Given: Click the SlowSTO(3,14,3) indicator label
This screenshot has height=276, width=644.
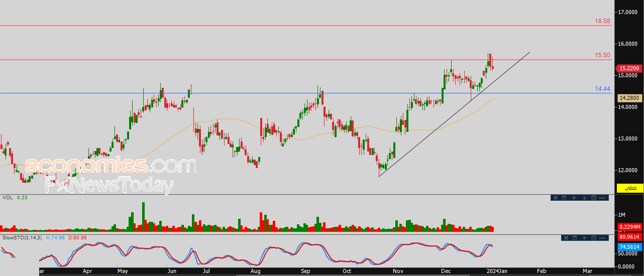Looking at the screenshot, I should click(23, 237).
